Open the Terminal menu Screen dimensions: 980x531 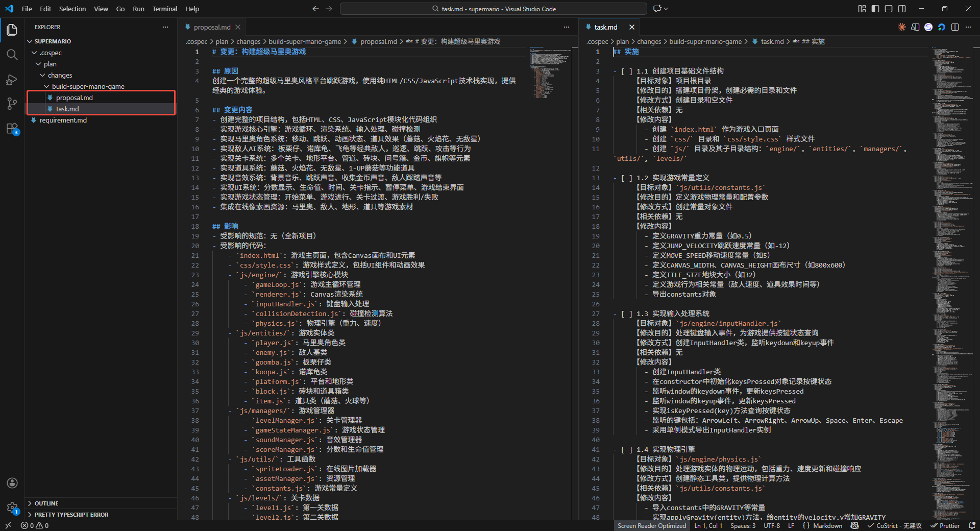(164, 9)
